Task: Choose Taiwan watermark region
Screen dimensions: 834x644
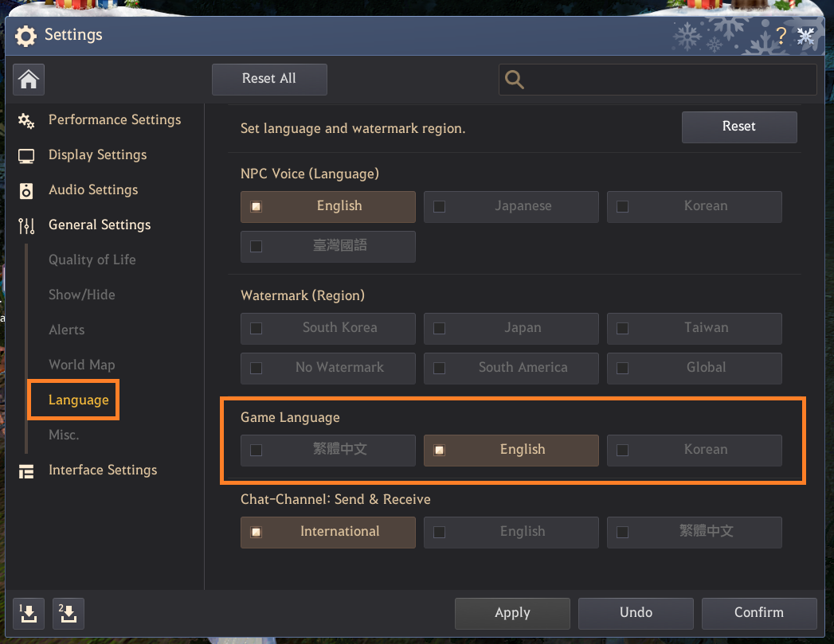Action: [694, 329]
